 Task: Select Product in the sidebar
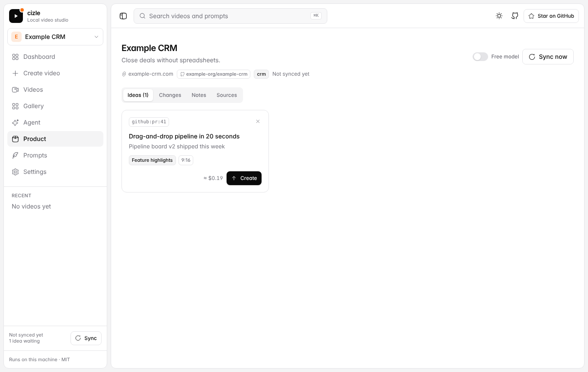[x=55, y=139]
